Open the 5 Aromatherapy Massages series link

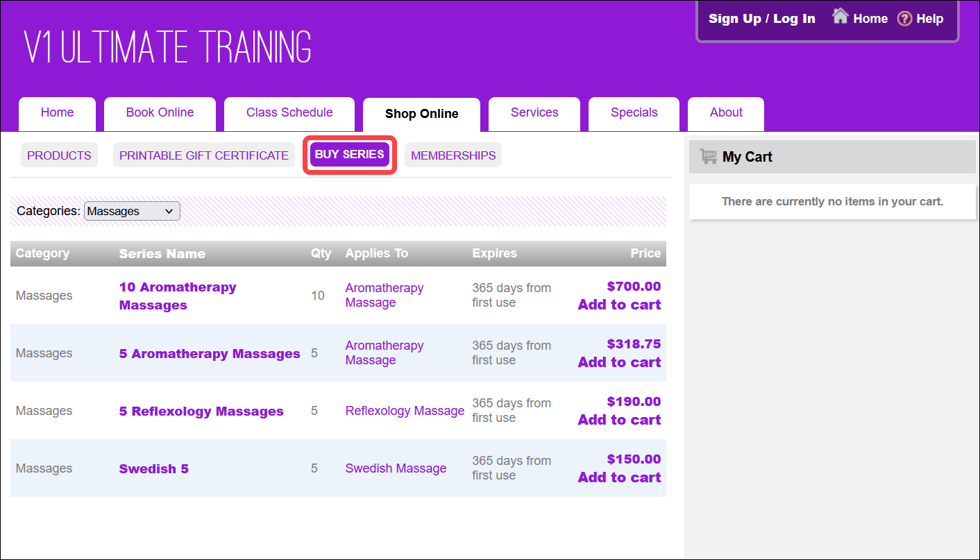pos(210,354)
